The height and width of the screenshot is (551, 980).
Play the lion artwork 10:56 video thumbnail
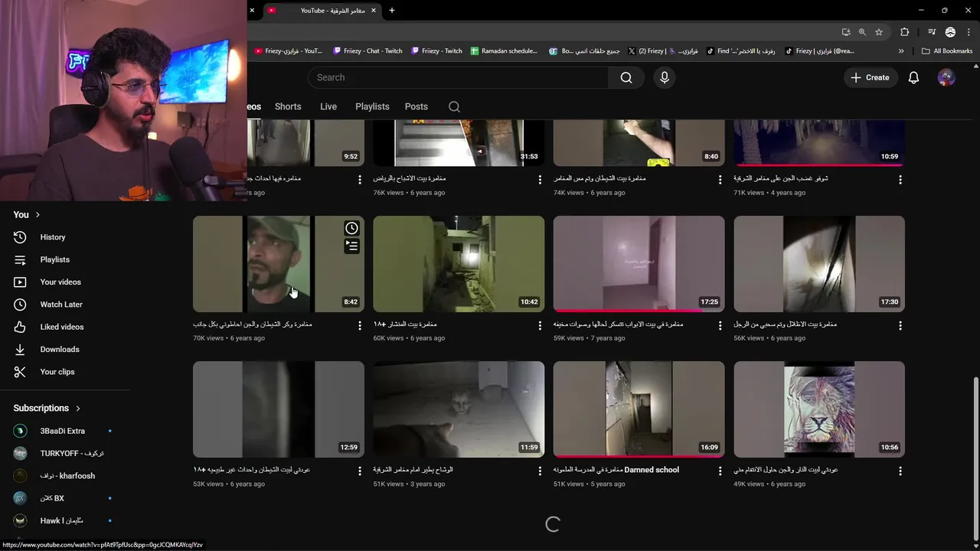click(x=819, y=409)
